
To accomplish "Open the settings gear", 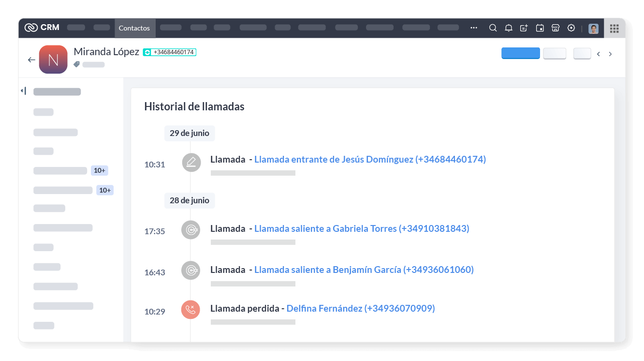I will pos(571,28).
